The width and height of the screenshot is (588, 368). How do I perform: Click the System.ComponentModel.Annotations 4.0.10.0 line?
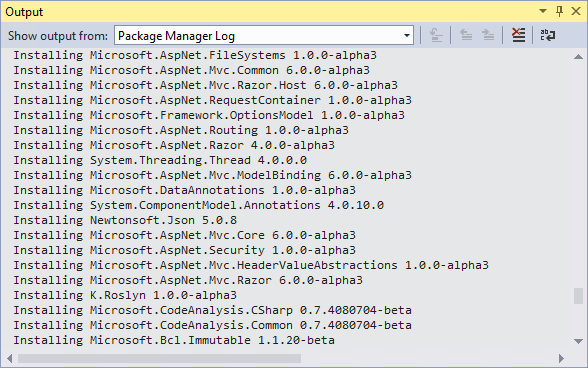(199, 205)
